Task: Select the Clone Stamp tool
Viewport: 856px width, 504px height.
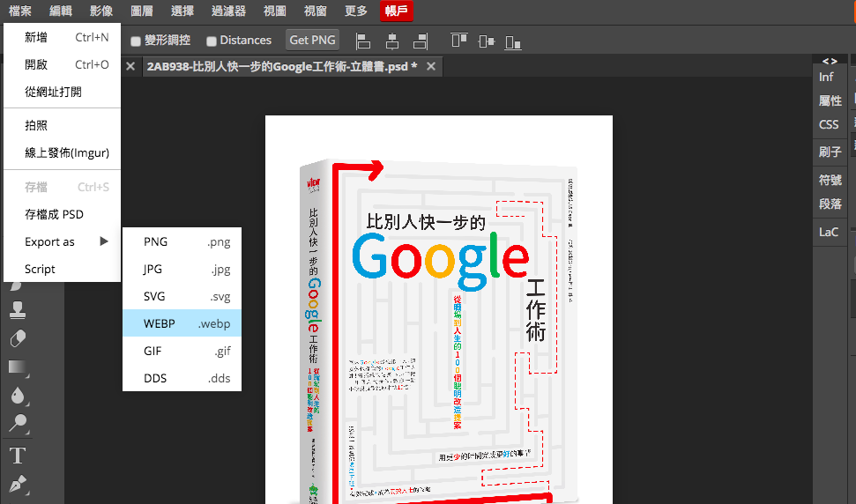Action: [x=17, y=310]
